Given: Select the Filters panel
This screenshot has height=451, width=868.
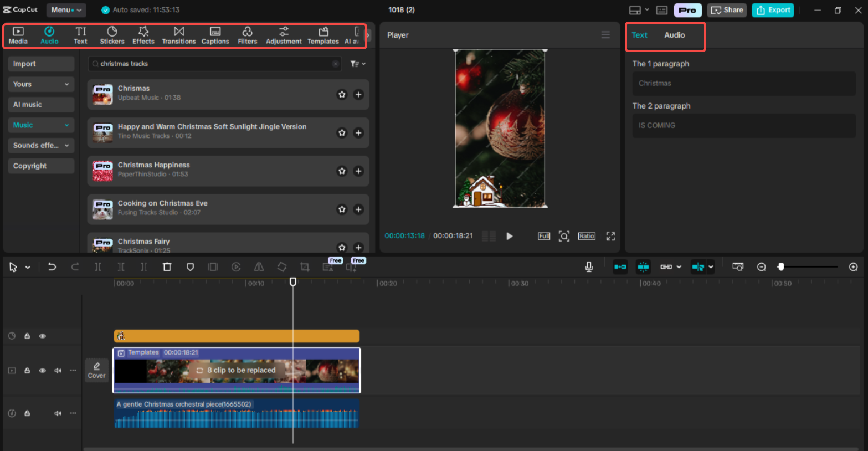Looking at the screenshot, I should coord(248,35).
